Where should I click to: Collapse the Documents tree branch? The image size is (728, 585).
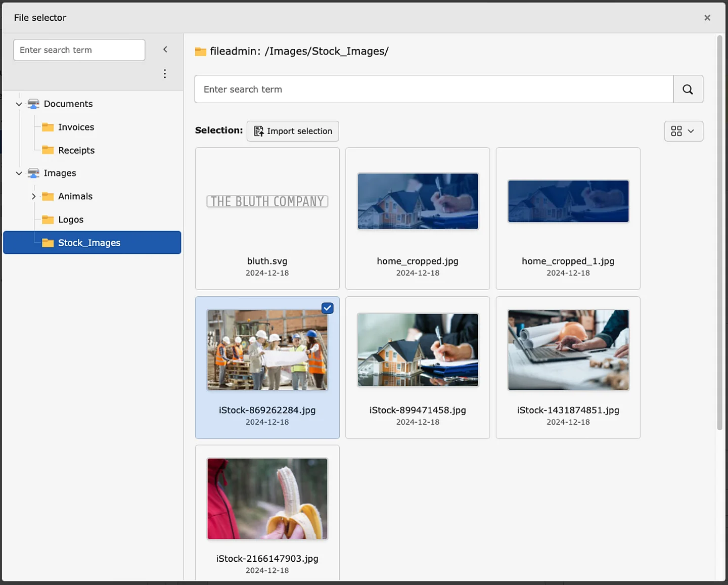click(x=19, y=104)
